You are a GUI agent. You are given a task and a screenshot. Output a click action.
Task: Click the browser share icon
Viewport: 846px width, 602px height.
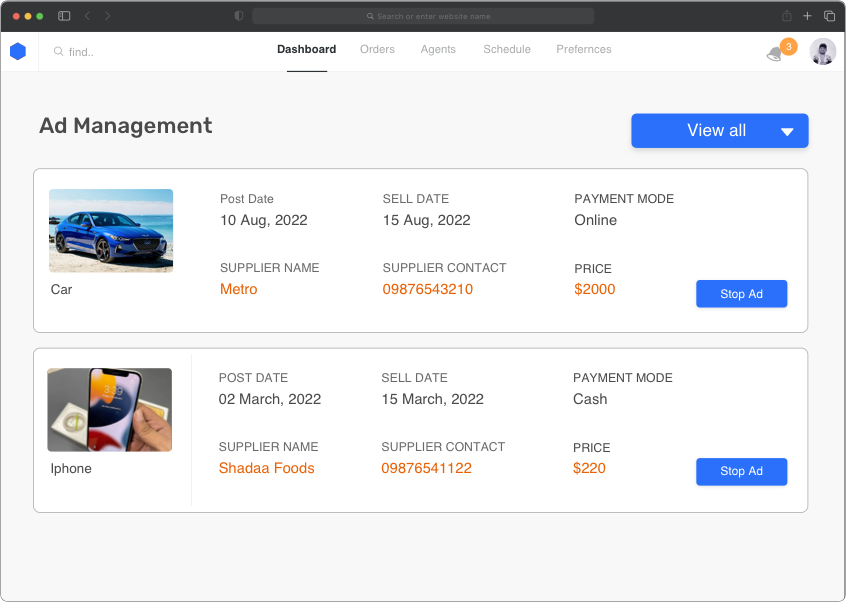(787, 16)
